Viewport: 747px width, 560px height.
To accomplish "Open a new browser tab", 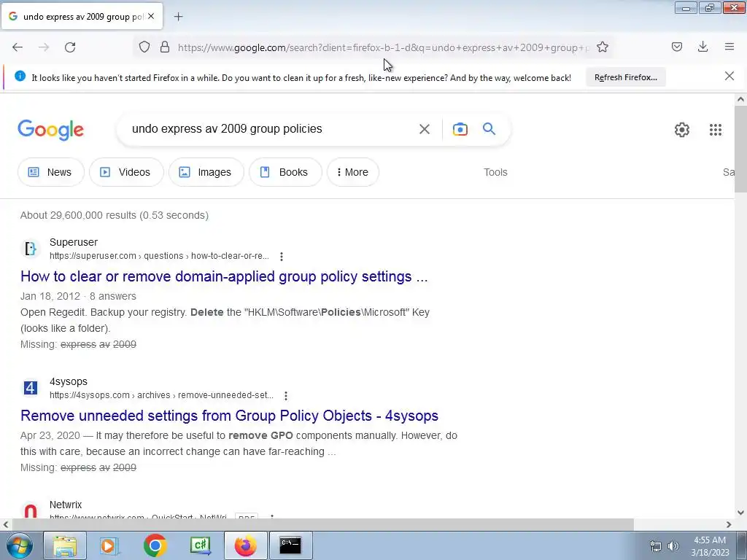I will pyautogui.click(x=178, y=17).
